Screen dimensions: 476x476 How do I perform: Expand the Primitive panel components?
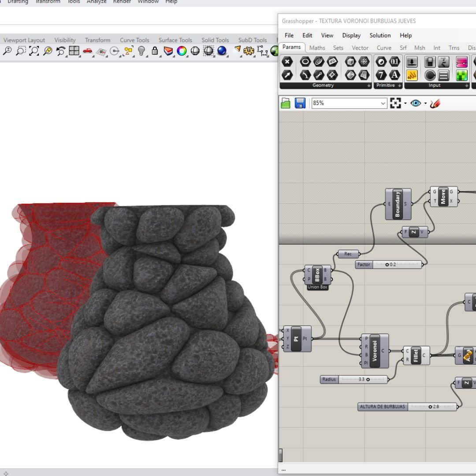tap(399, 86)
